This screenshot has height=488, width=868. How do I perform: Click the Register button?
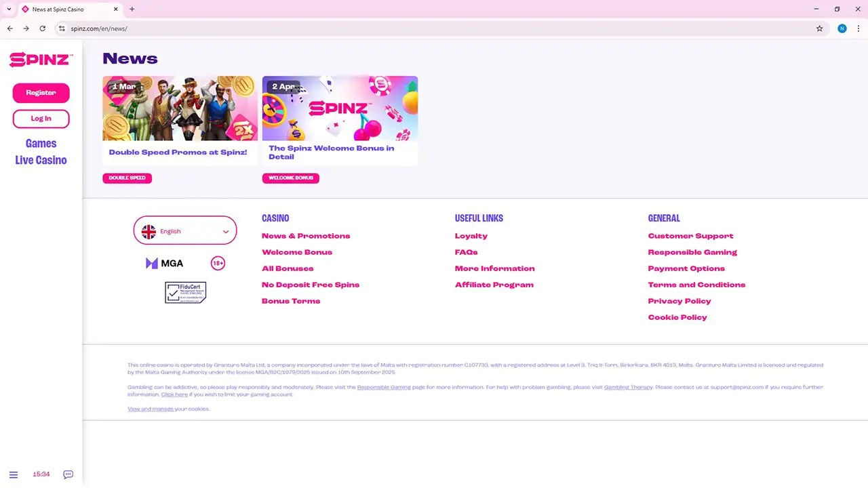(x=41, y=93)
